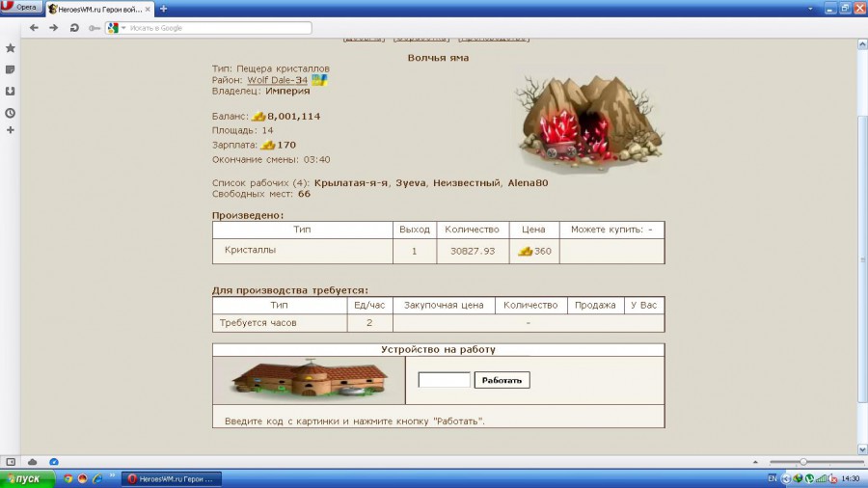The width and height of the screenshot is (868, 488).
Task: Select the quantity 30827.93 cell
Action: 473,251
